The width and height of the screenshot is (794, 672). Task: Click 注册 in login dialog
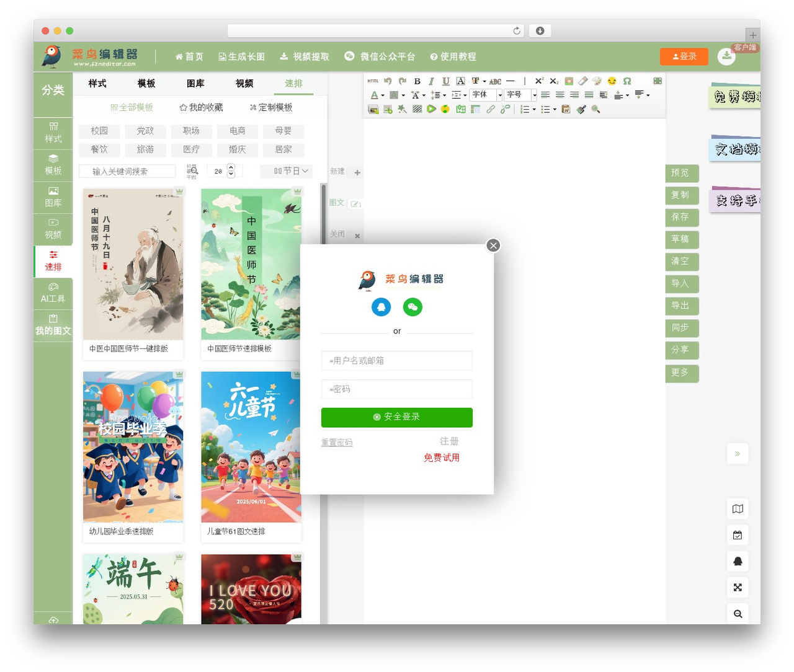449,441
